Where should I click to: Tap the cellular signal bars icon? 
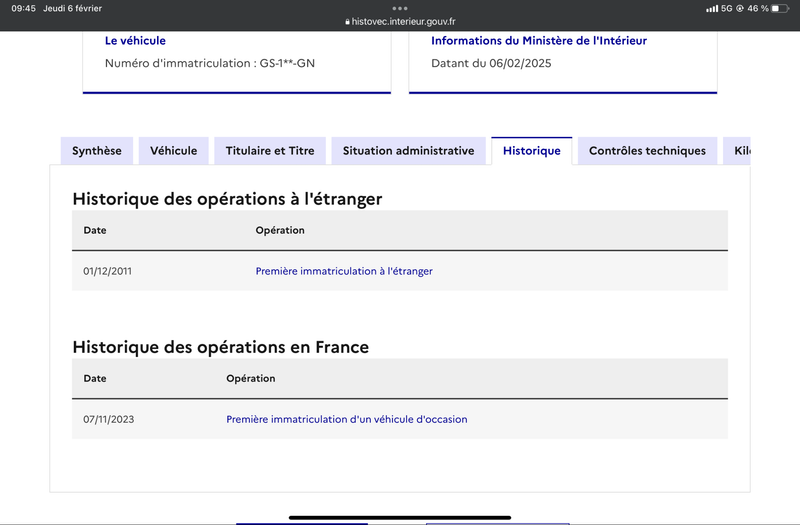[712, 9]
